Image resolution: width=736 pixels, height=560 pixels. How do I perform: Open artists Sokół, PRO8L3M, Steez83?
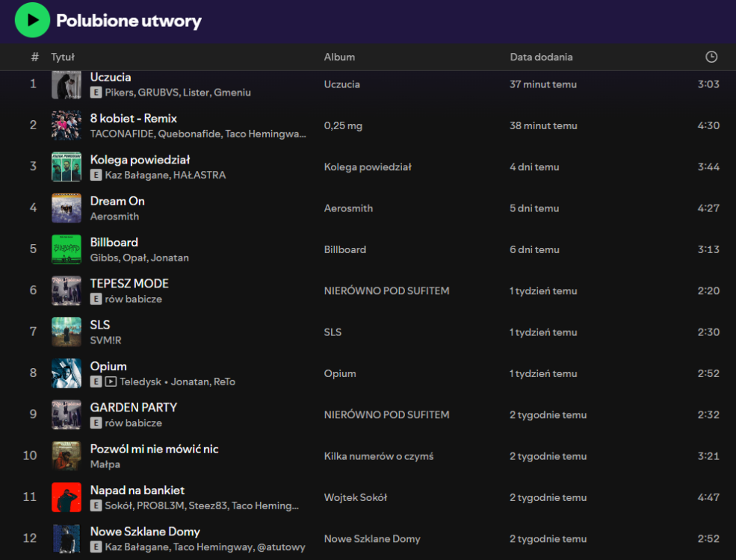(201, 505)
